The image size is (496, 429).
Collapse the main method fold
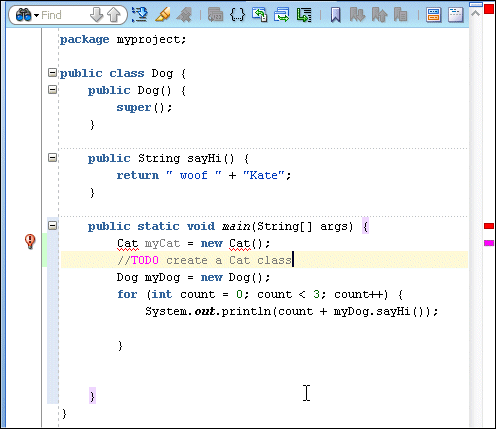coord(52,226)
